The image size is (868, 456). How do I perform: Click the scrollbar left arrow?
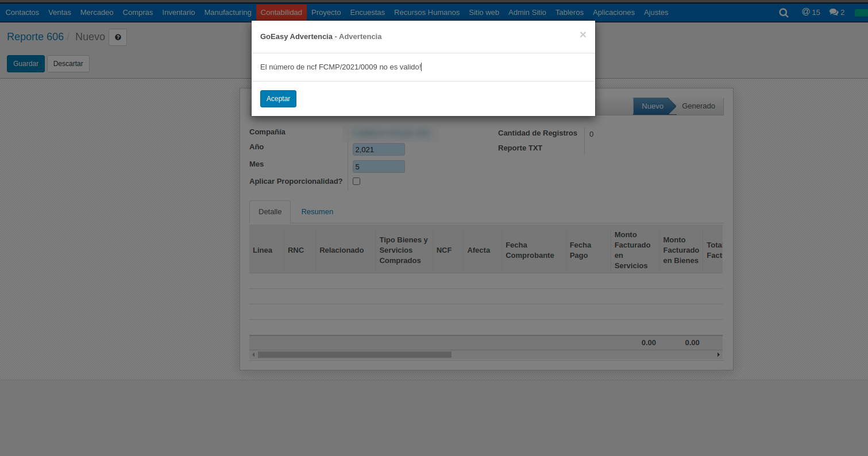coord(253,355)
